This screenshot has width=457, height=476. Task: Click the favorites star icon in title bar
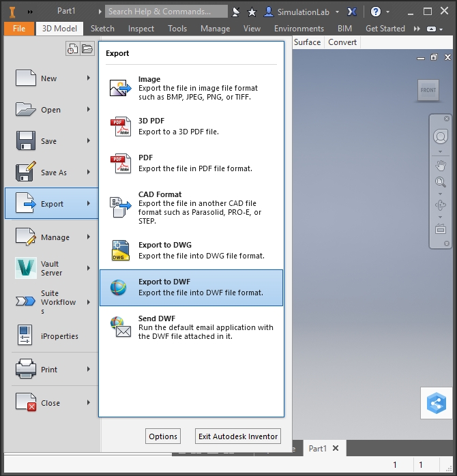tap(252, 12)
